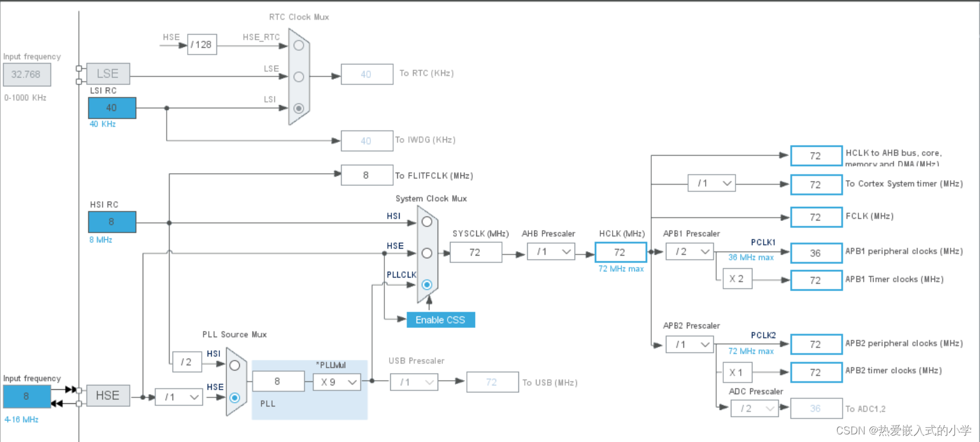This screenshot has width=980, height=442.
Task: Click the 'PLL Source Mux' label
Action: point(235,334)
